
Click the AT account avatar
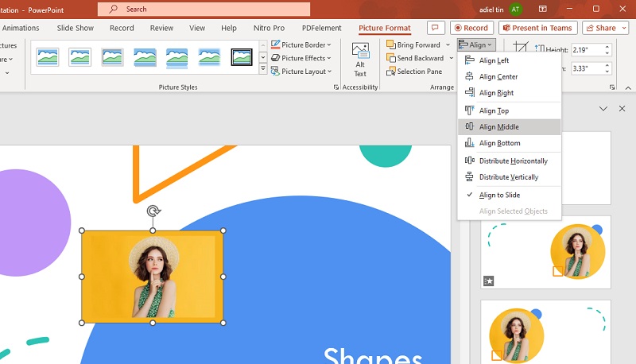(515, 10)
